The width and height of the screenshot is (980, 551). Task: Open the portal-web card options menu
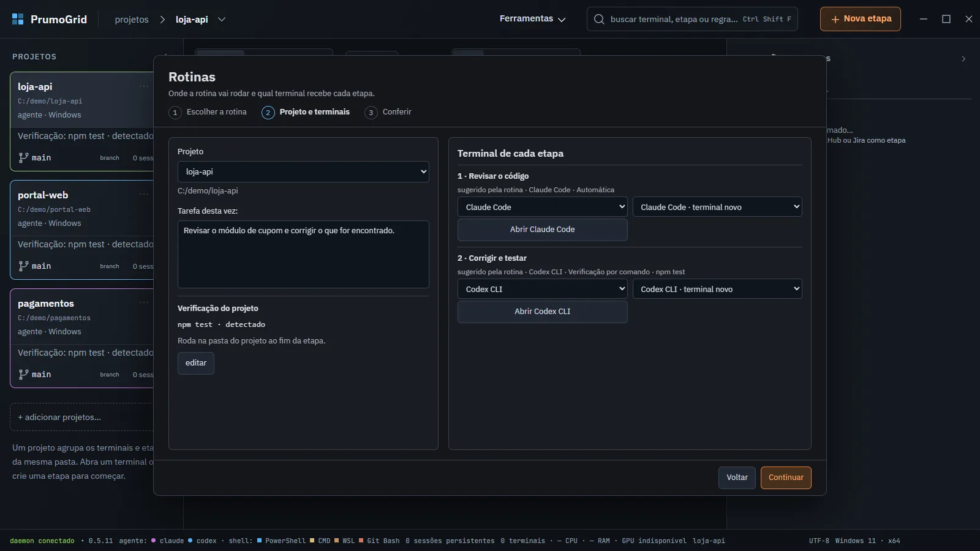pos(144,194)
